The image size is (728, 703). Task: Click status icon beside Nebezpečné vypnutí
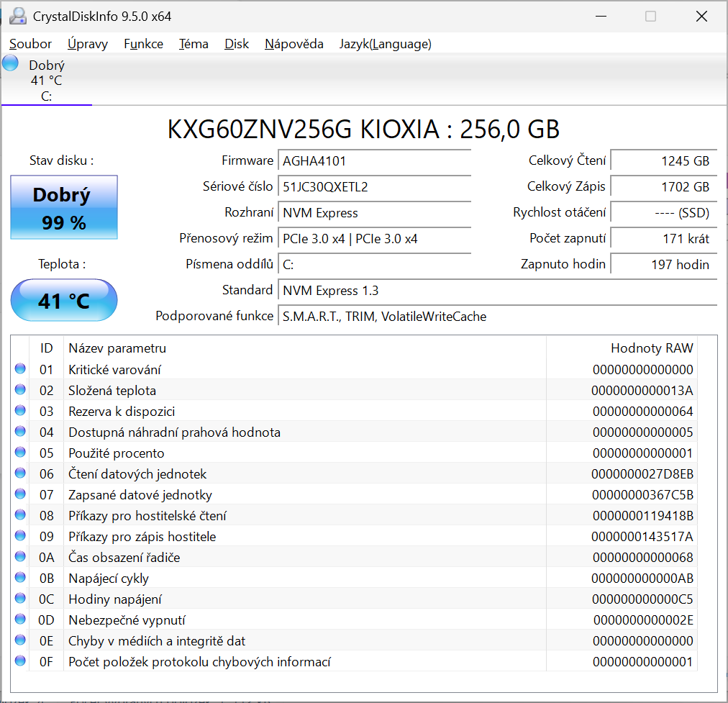pos(21,620)
